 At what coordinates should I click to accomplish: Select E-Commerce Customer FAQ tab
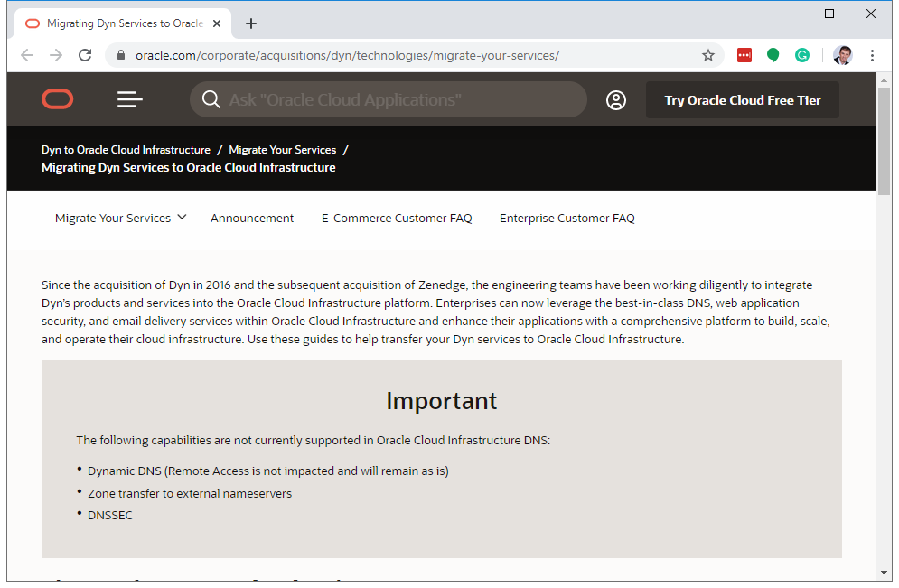pyautogui.click(x=397, y=218)
